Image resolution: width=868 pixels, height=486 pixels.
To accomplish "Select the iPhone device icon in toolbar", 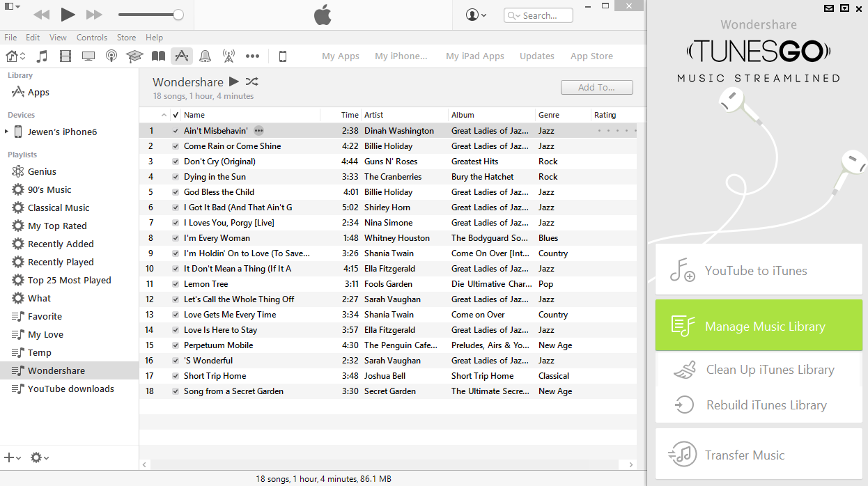I will [x=283, y=56].
